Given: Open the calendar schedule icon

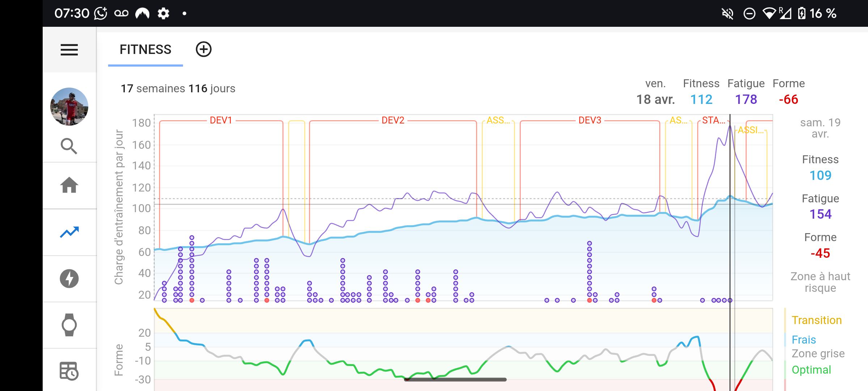Looking at the screenshot, I should click(x=69, y=371).
